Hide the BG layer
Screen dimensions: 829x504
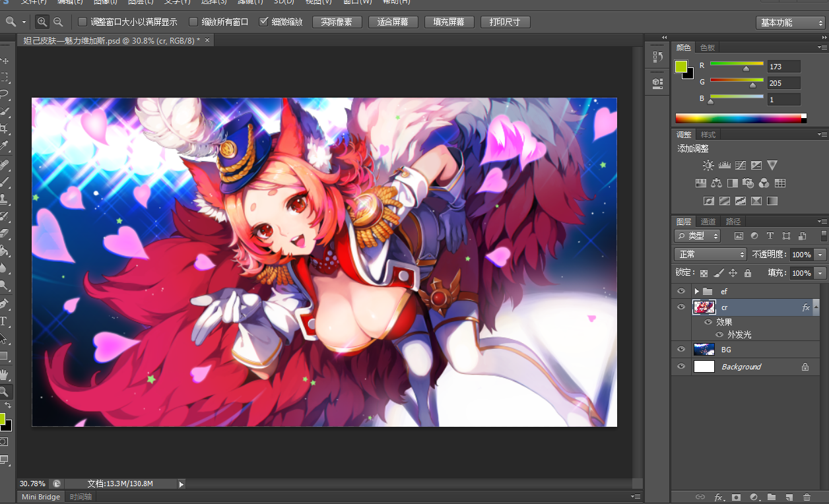(x=681, y=349)
